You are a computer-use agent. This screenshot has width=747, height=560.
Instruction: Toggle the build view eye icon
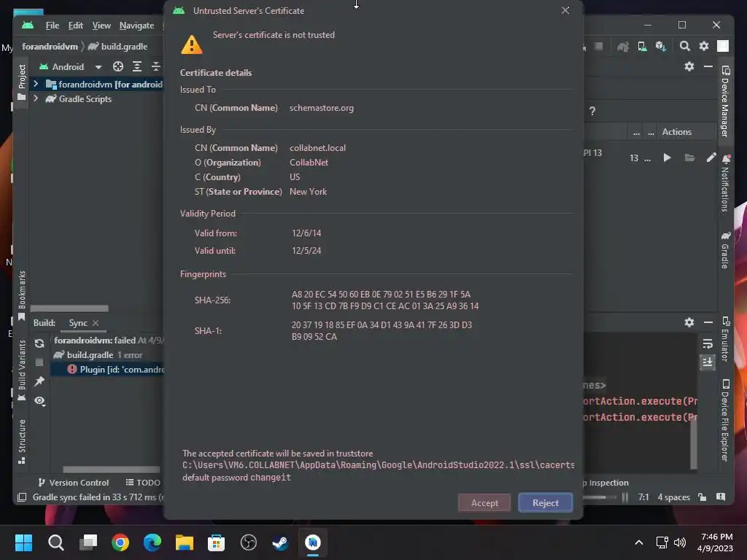click(39, 401)
